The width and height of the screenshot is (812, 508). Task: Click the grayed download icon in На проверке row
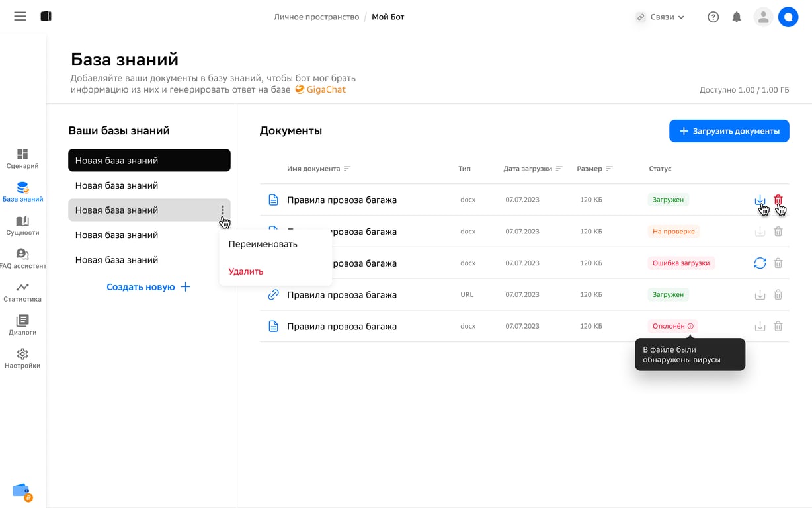tap(760, 232)
